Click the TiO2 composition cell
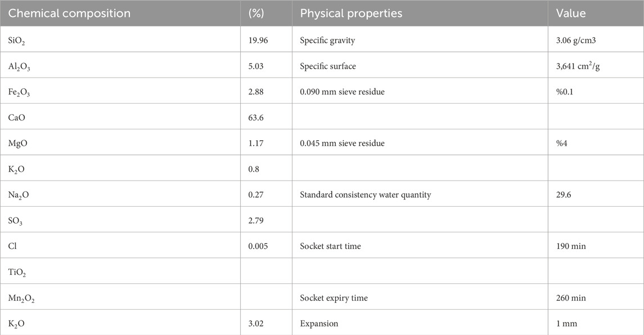This screenshot has height=335, width=644. click(19, 273)
